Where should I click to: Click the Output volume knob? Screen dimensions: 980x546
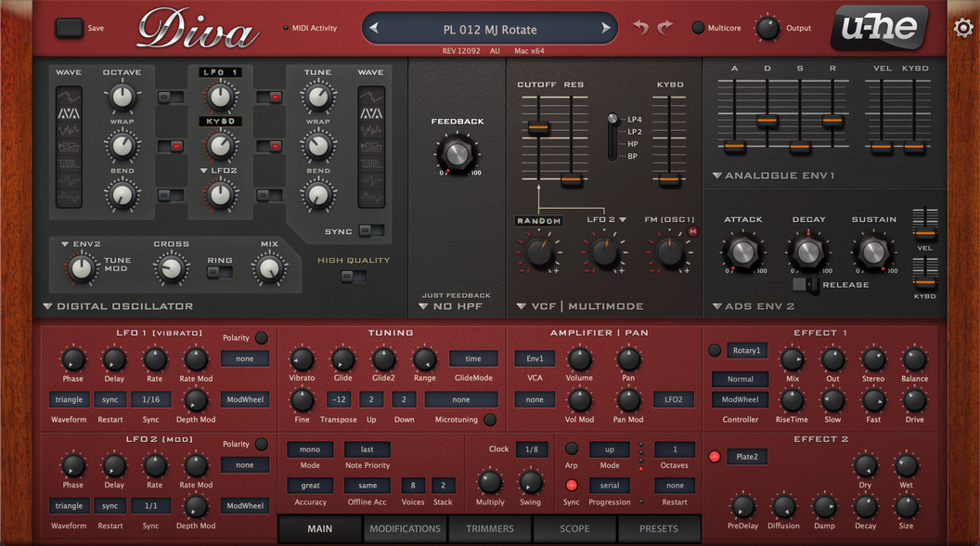pos(767,28)
